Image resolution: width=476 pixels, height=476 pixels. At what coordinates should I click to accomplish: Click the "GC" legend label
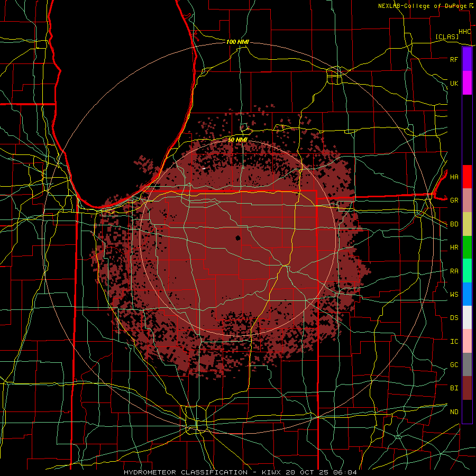(454, 365)
